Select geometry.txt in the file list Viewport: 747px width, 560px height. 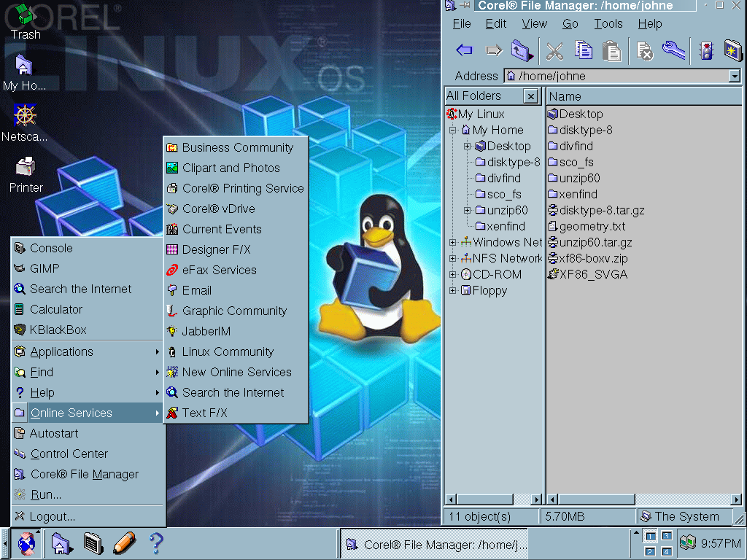tap(592, 226)
